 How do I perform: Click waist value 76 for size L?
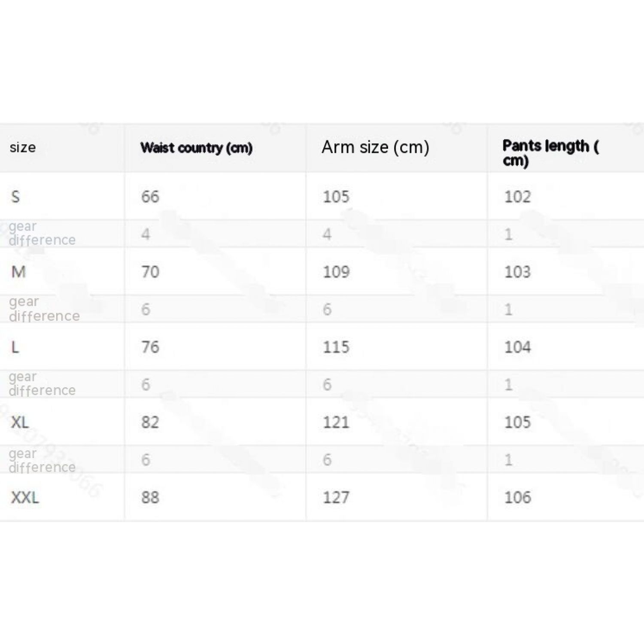click(x=150, y=347)
